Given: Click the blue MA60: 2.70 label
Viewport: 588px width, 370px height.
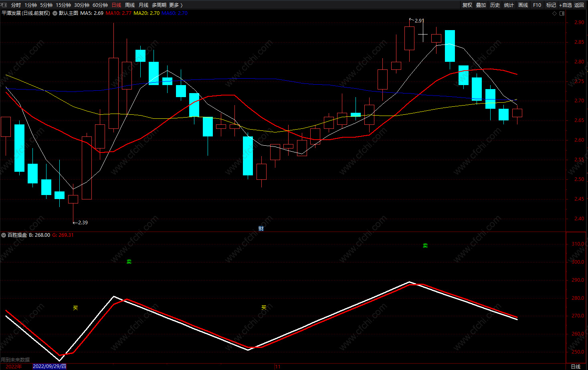Looking at the screenshot, I should (174, 13).
